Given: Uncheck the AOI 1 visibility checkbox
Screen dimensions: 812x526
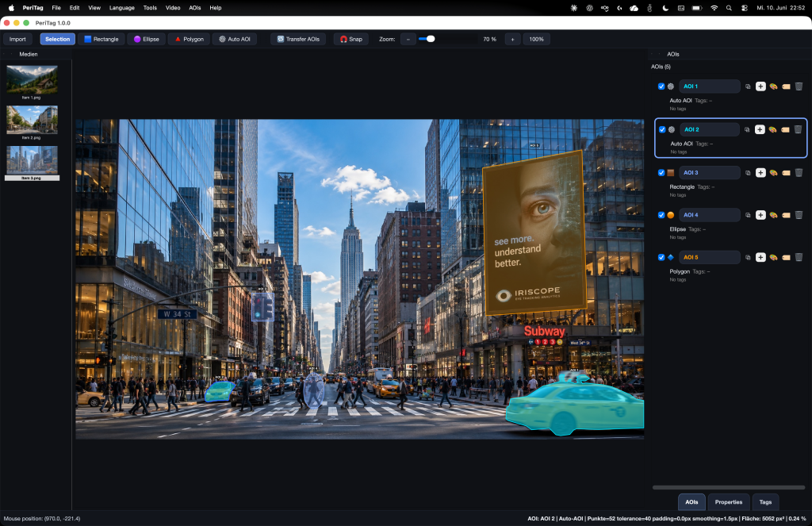Looking at the screenshot, I should (661, 86).
